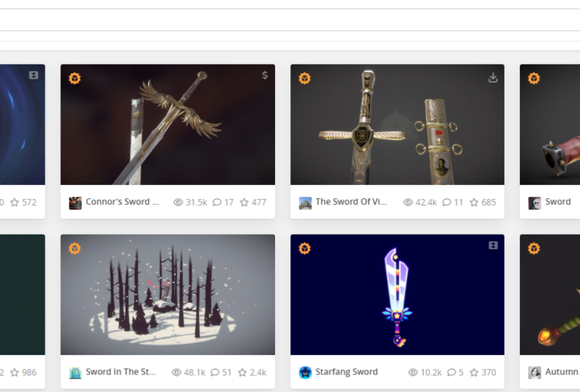Click the 685 likes count
Screen dimensions: 580x392
click(489, 203)
